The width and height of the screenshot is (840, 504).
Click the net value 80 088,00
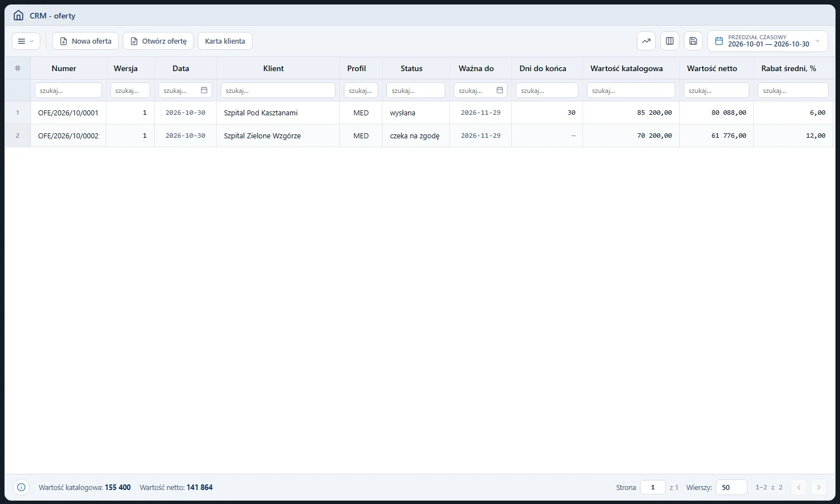click(x=729, y=113)
